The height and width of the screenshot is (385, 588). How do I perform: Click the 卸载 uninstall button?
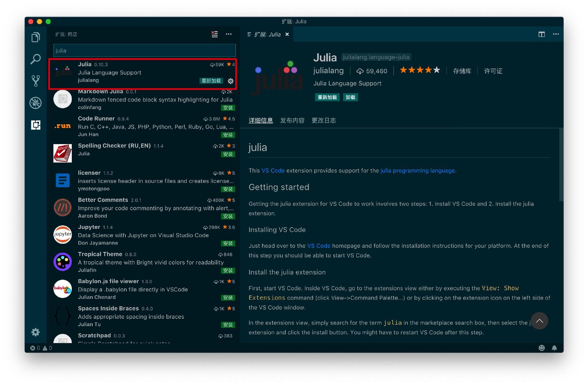click(350, 97)
